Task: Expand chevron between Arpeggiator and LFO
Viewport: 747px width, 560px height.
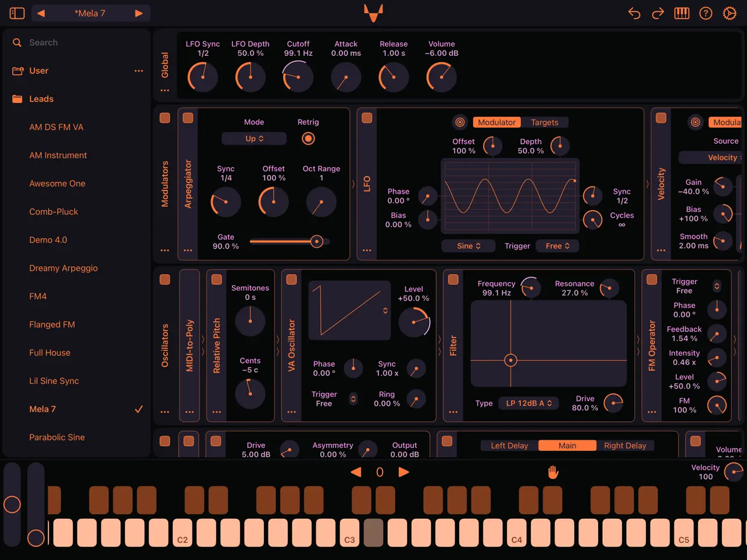Action: point(353,184)
